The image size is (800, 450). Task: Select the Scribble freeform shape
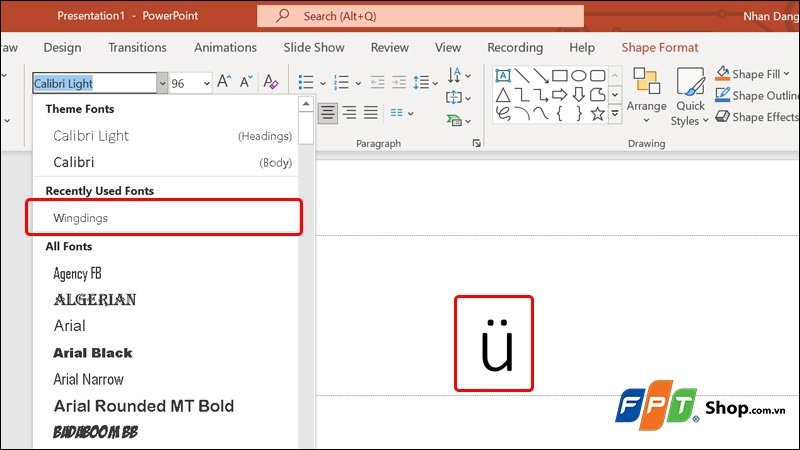click(x=503, y=113)
